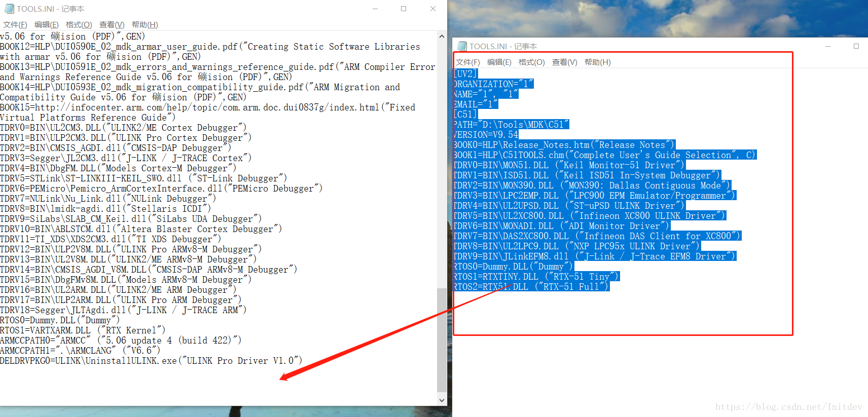This screenshot has width=868, height=417.
Task: Click the Notepad icon in left window title bar
Action: pyautogui.click(x=9, y=9)
